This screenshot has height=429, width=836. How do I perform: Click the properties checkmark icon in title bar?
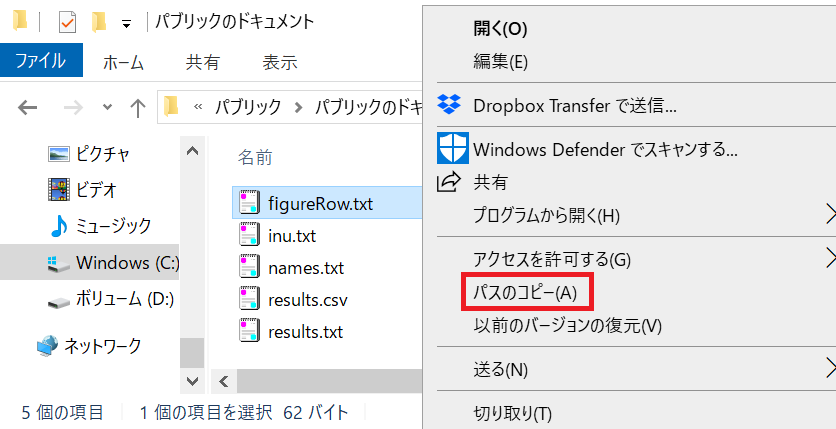point(67,21)
